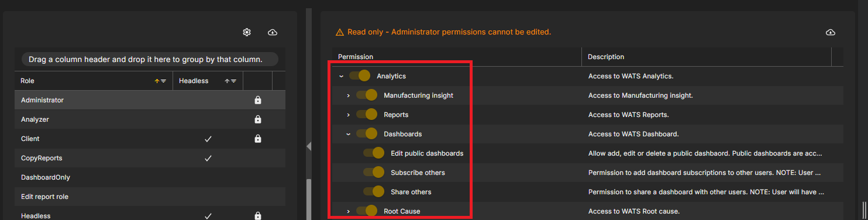The height and width of the screenshot is (220, 868).
Task: Expand the Root Cause tree node
Action: tap(348, 211)
